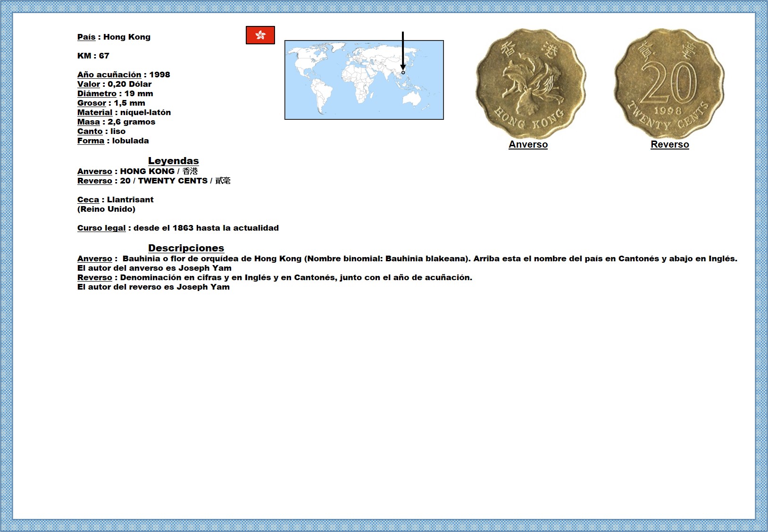Click the 'Grosor : 1,5 mm' line
Image resolution: width=768 pixels, height=532 pixels.
pyautogui.click(x=111, y=103)
